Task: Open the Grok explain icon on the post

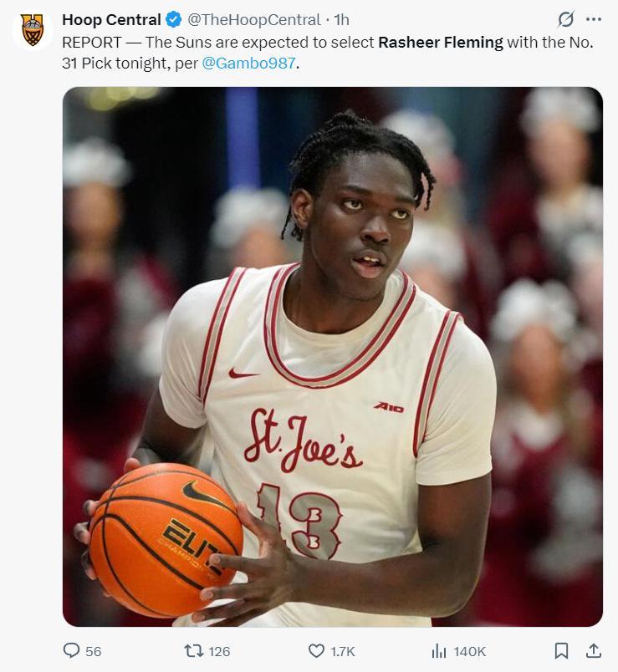Action: click(565, 19)
